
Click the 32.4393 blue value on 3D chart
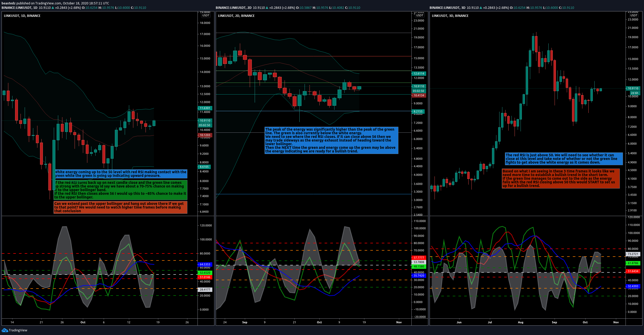pos(633,286)
